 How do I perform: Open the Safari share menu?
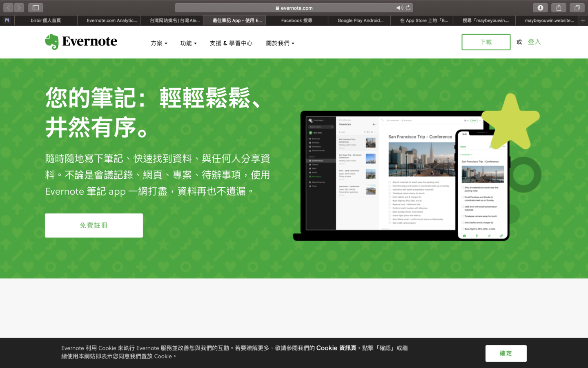(x=559, y=8)
